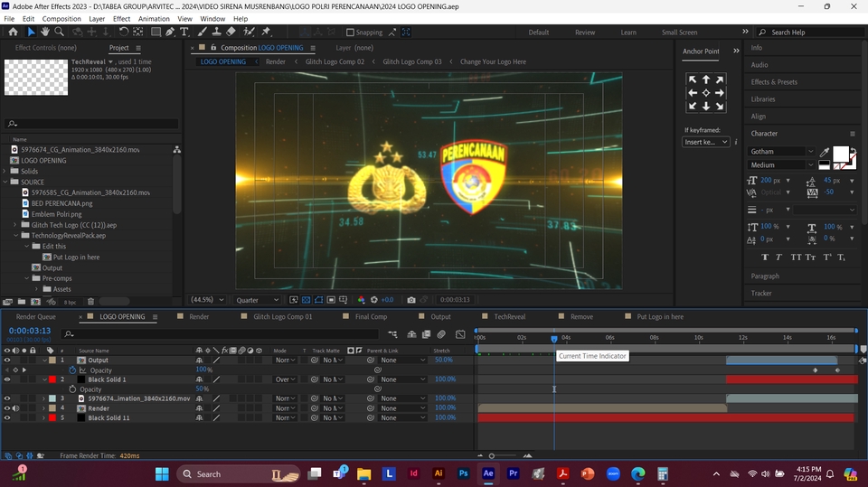868x487 pixels.
Task: Expand the Solids folder
Action: 5,171
